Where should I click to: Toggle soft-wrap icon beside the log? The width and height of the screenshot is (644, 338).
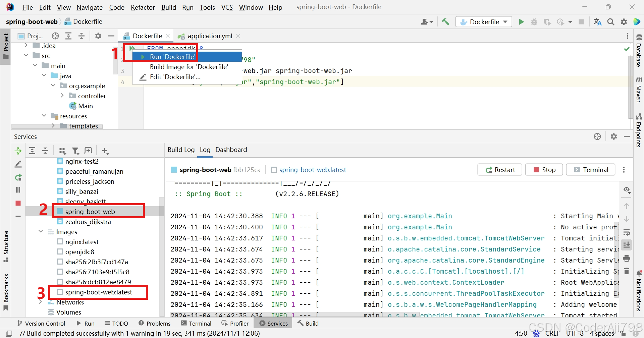(x=627, y=232)
